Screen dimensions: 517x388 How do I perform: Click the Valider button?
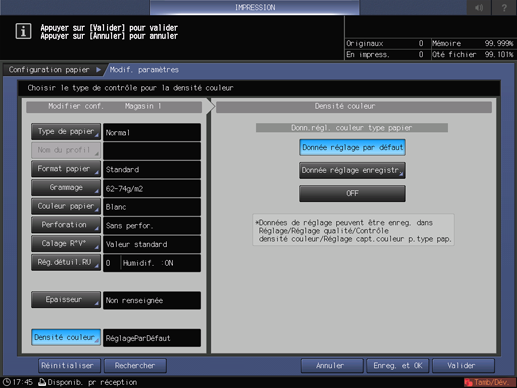point(463,366)
